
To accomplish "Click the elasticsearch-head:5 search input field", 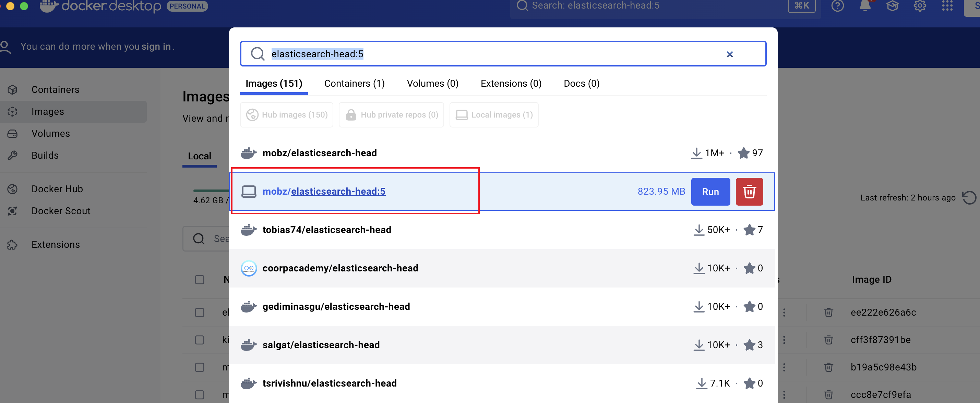I will (503, 54).
